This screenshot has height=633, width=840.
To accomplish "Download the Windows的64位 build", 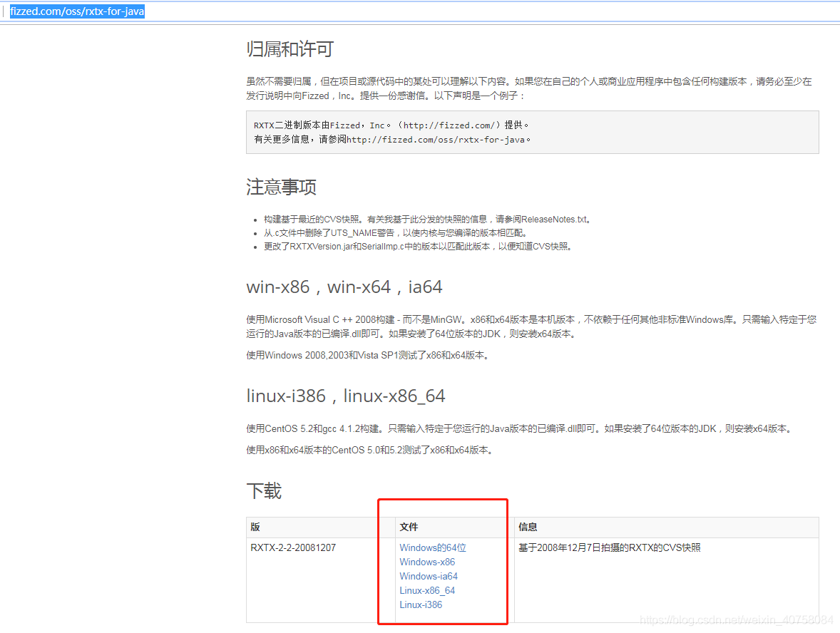I will 432,547.
